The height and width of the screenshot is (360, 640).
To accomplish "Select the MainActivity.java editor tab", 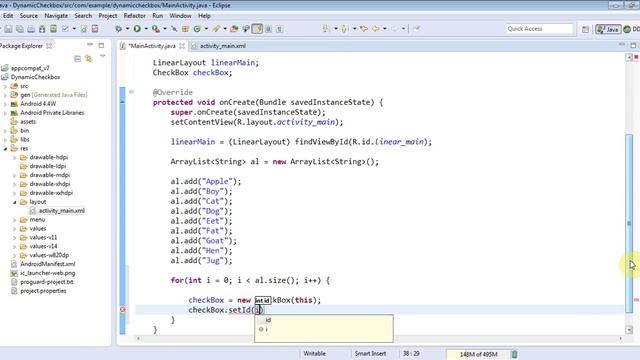I will [x=152, y=46].
